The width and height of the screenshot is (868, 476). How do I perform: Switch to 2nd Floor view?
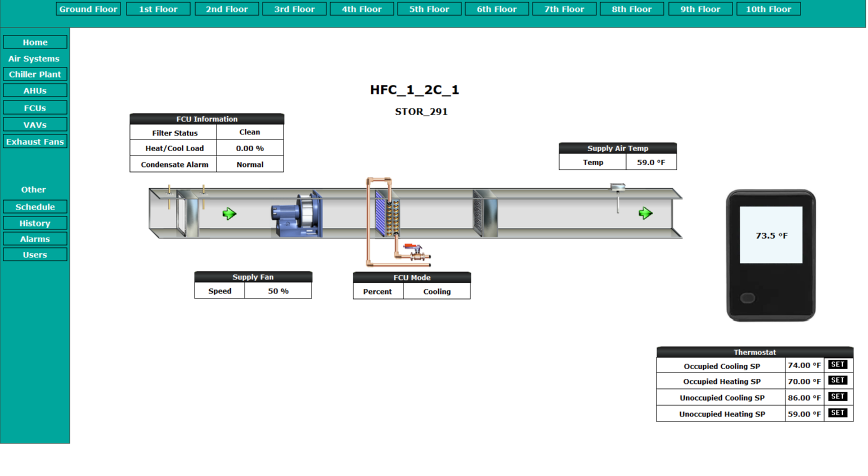[227, 9]
